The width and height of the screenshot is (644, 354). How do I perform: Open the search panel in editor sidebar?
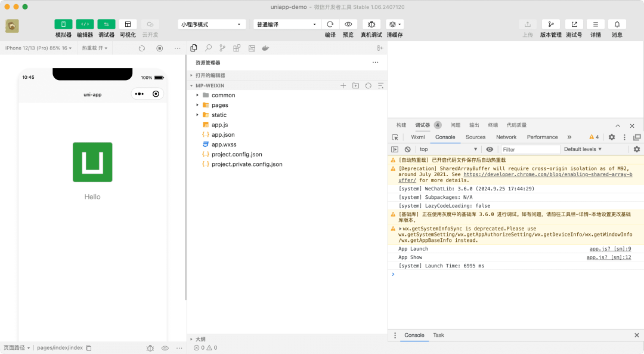click(208, 48)
